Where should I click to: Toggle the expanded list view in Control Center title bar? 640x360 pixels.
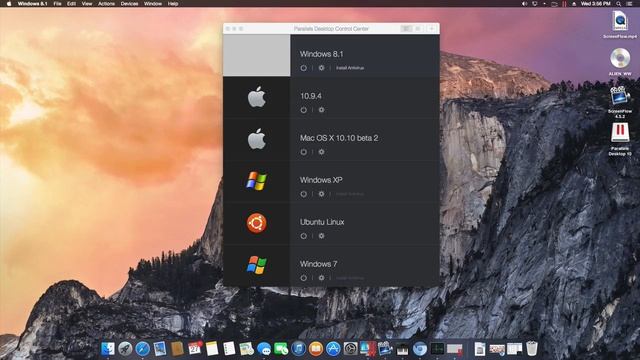[x=406, y=29]
